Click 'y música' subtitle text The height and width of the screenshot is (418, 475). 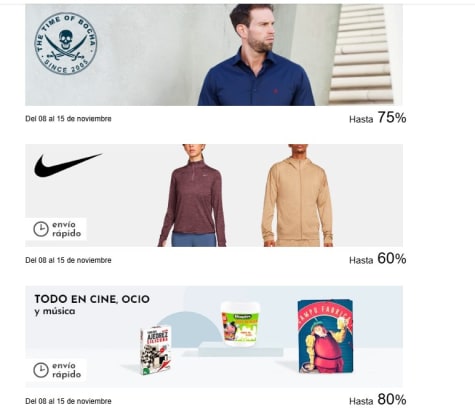click(x=55, y=311)
